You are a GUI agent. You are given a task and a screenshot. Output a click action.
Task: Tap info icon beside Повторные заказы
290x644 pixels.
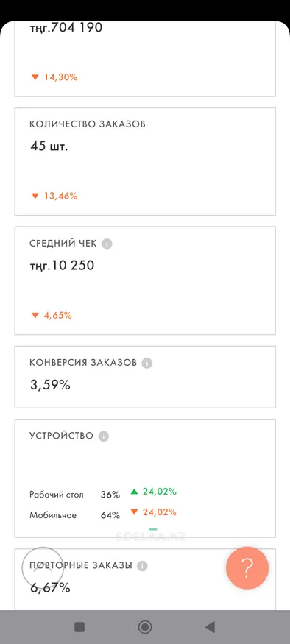[142, 566]
